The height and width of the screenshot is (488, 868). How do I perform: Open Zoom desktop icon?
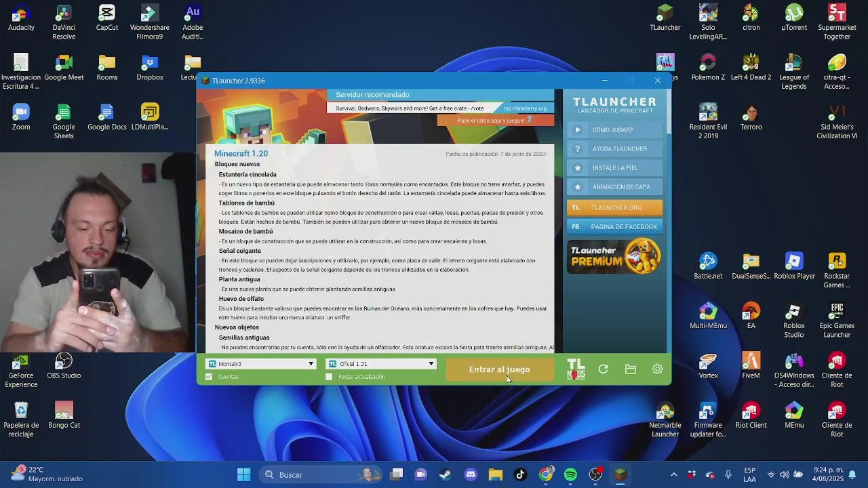(x=21, y=117)
